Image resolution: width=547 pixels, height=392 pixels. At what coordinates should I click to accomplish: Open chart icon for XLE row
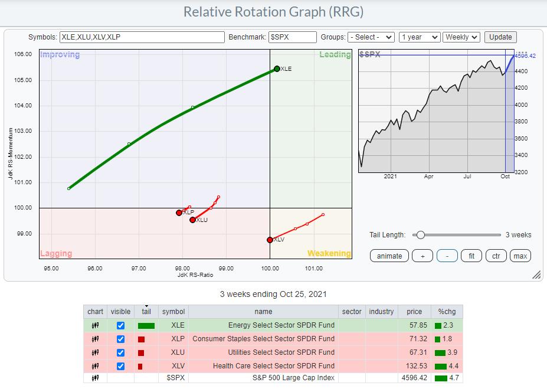click(x=95, y=325)
